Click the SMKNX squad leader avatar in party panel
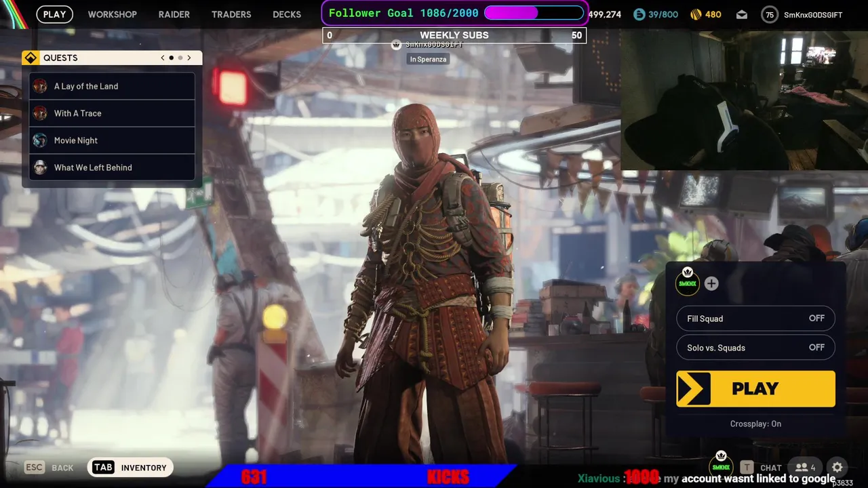This screenshot has height=488, width=868. pos(688,283)
